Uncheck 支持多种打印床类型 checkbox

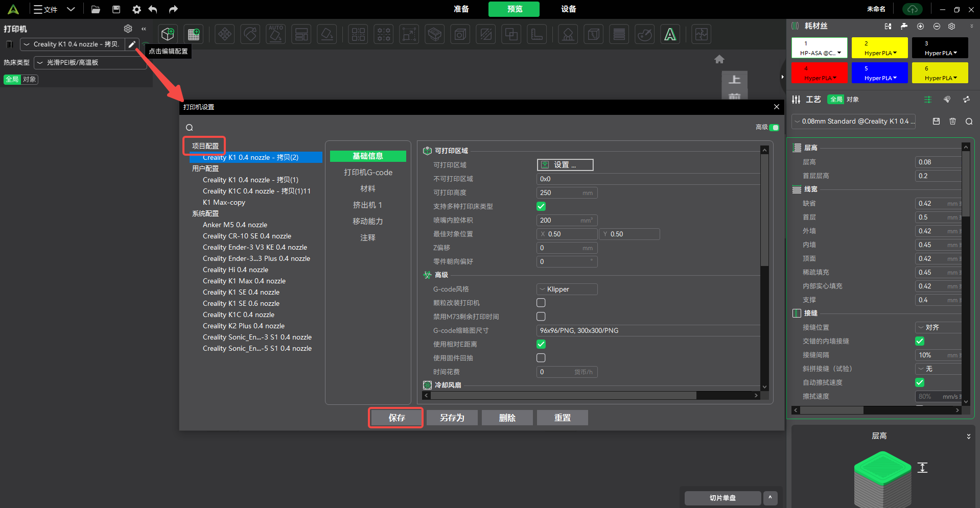coord(541,206)
